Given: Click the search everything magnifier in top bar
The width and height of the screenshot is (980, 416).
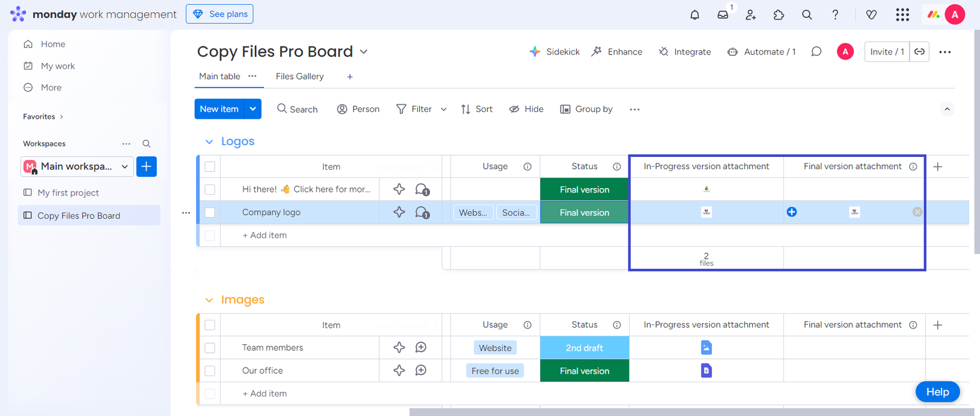Looking at the screenshot, I should click(807, 15).
